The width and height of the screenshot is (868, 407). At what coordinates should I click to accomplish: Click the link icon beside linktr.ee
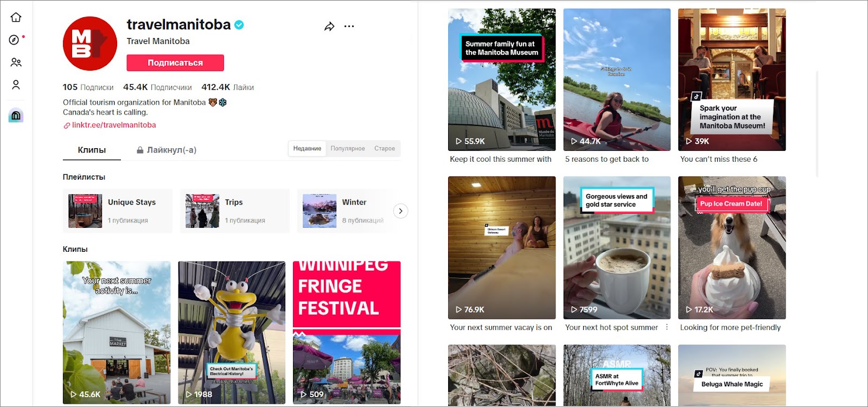point(67,125)
